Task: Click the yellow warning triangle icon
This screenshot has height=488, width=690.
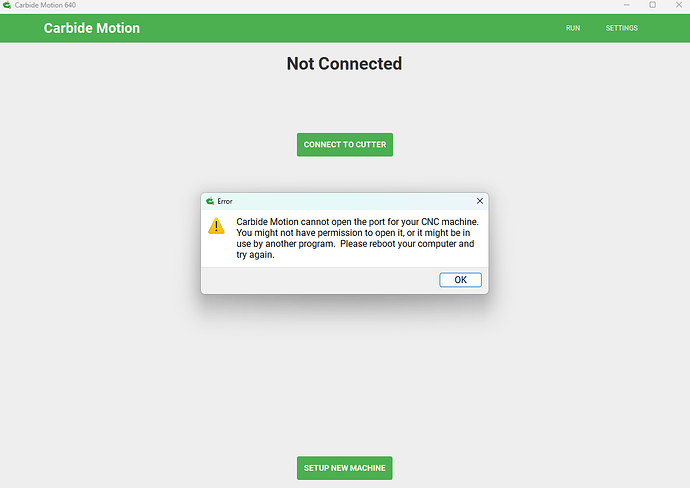Action: tap(216, 226)
